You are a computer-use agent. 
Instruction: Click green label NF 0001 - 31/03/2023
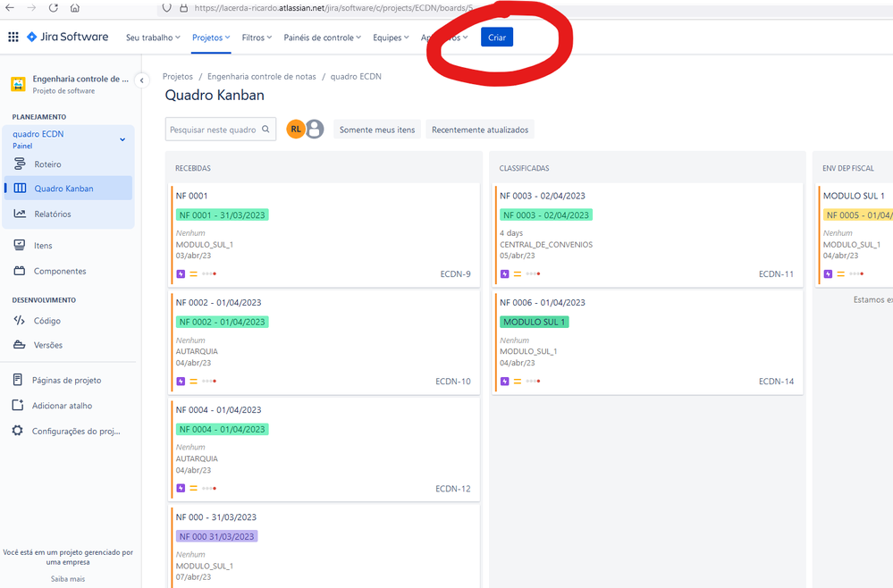click(x=222, y=215)
